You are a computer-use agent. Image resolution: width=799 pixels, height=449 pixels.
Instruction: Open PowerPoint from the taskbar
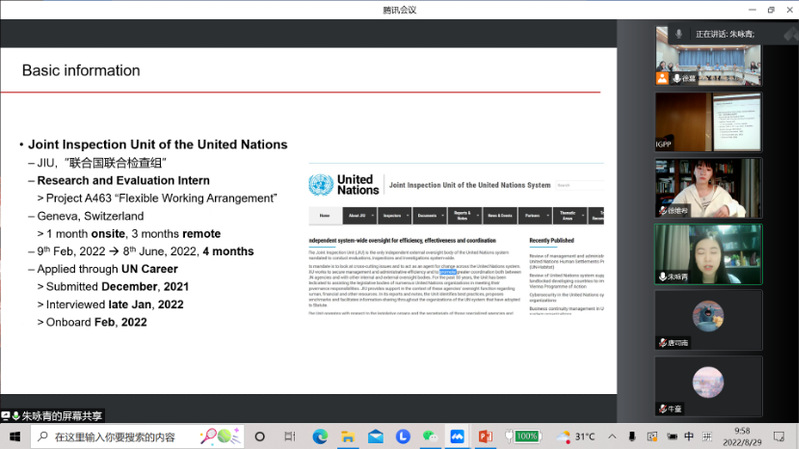485,437
